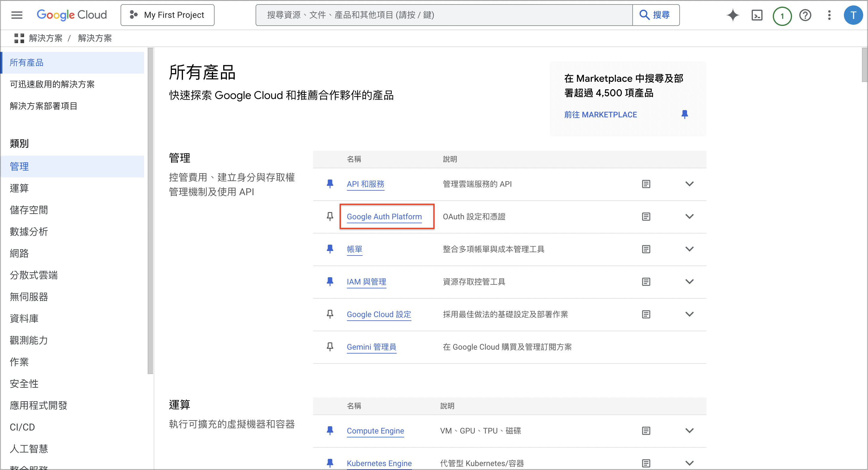Expand the Google Auth Platform row chevron

[689, 217]
